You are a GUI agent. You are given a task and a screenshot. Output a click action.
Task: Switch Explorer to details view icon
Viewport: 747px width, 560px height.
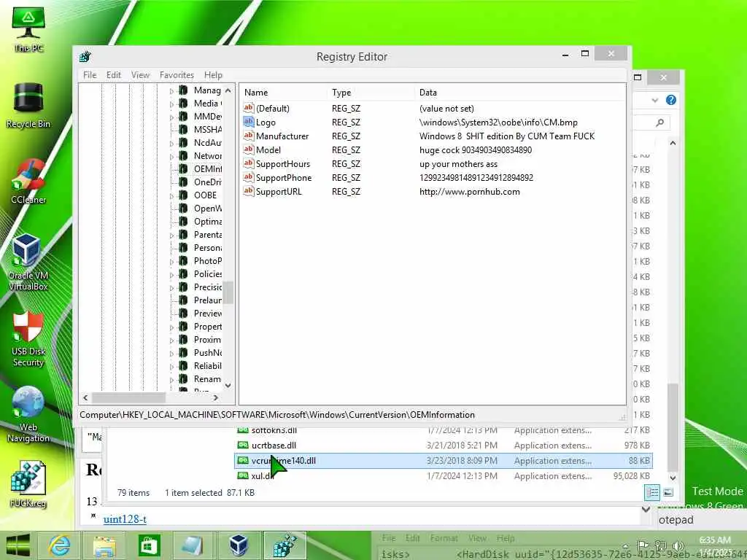coord(652,492)
